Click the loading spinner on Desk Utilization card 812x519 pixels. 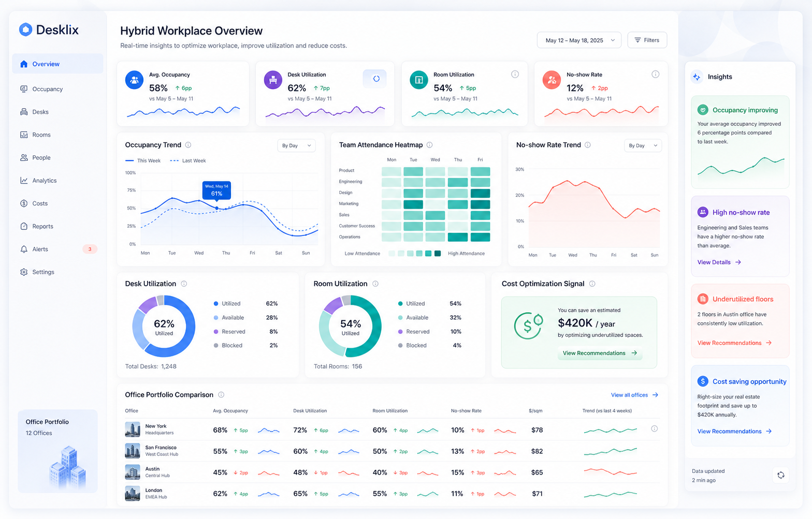pos(376,79)
